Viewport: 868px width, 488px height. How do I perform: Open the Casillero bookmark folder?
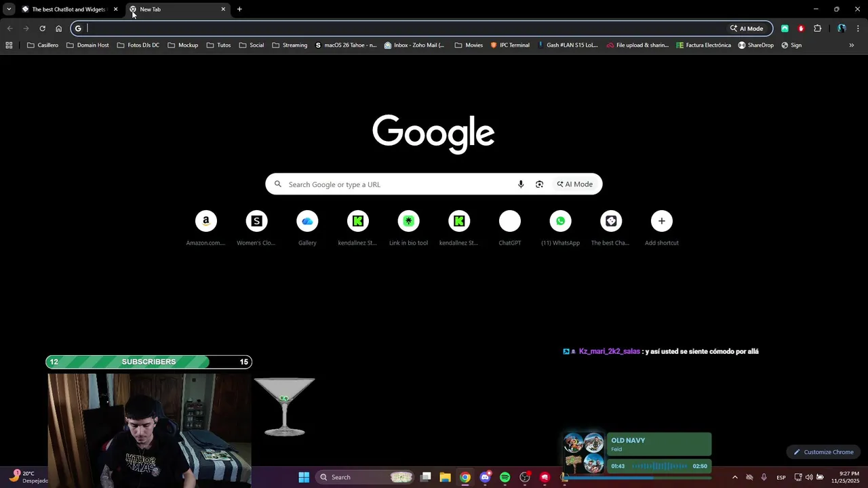43,45
